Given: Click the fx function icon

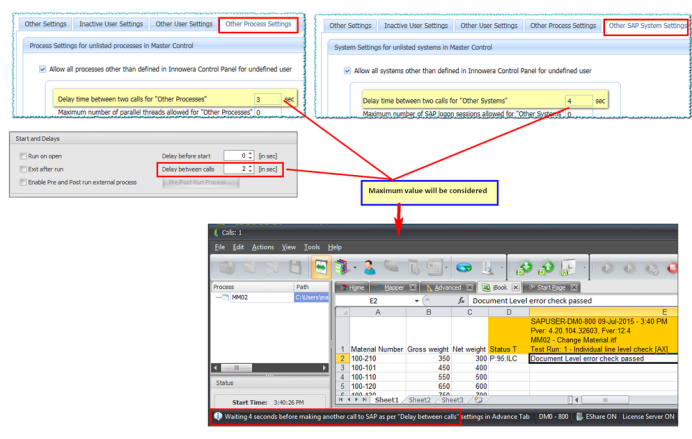Looking at the screenshot, I should pos(462,300).
